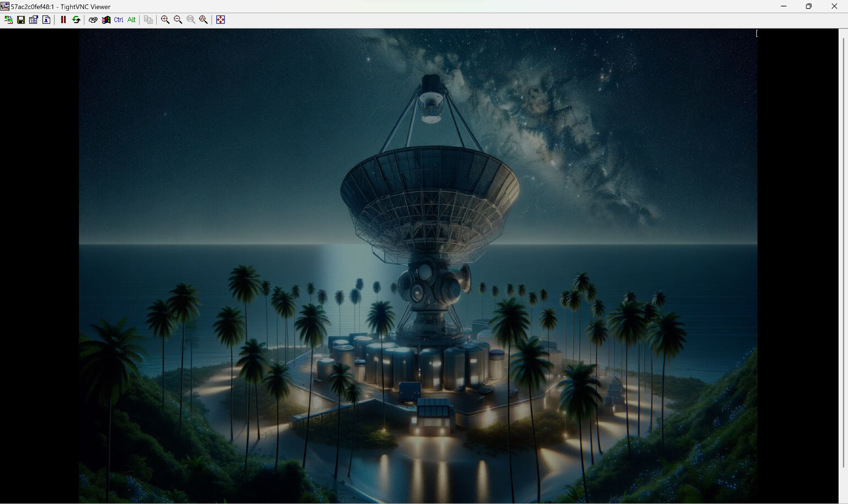
Task: Click the Transfer Files icon
Action: coord(148,20)
